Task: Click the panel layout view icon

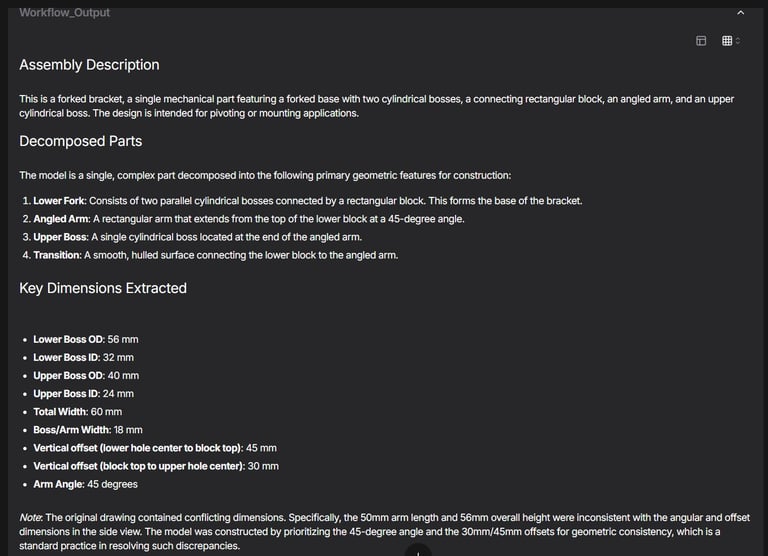Action: pos(701,41)
